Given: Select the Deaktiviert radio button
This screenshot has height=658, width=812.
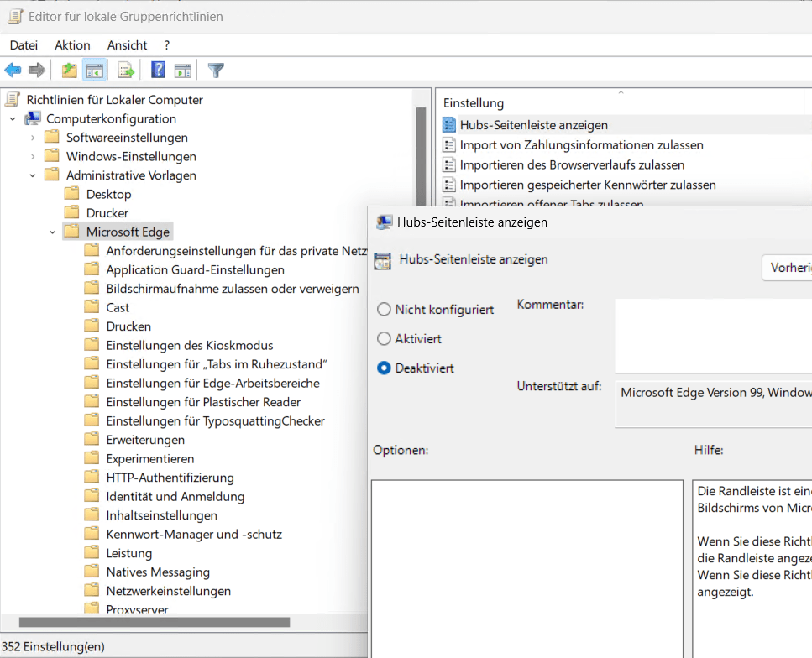Looking at the screenshot, I should pos(384,368).
